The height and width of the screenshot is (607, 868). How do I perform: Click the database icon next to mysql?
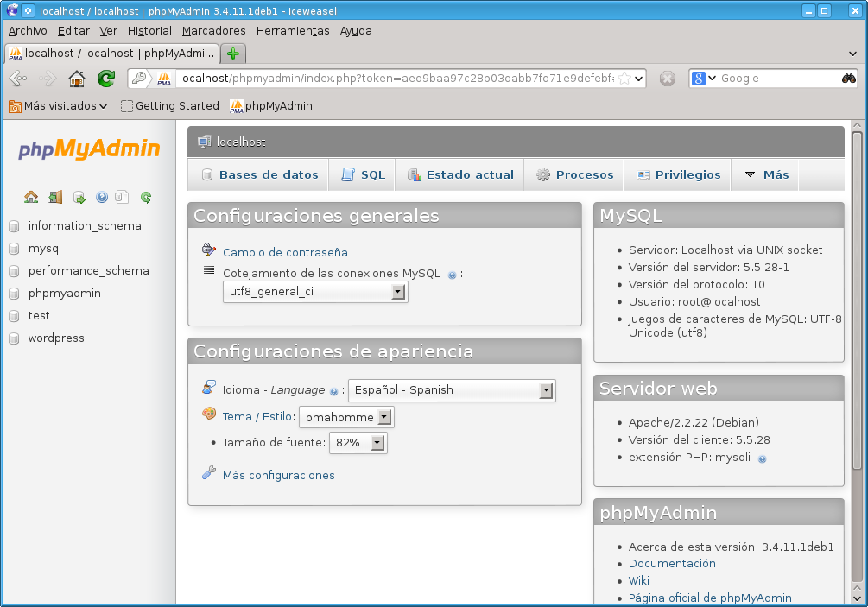(x=15, y=249)
